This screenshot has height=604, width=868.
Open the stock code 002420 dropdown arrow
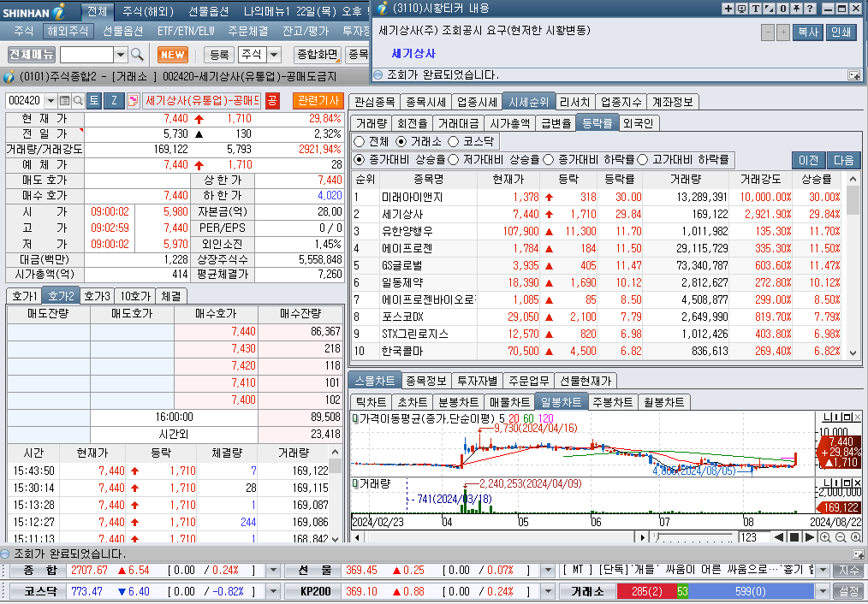point(51,101)
